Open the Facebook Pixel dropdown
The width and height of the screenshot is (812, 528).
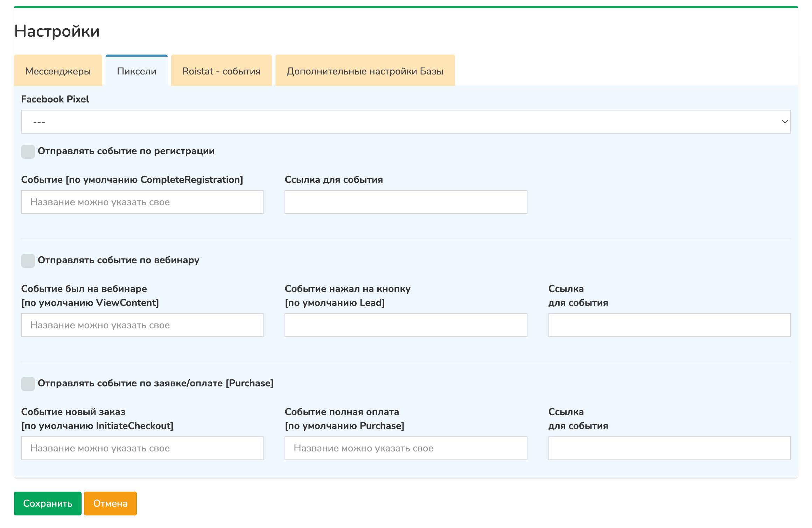pyautogui.click(x=405, y=122)
